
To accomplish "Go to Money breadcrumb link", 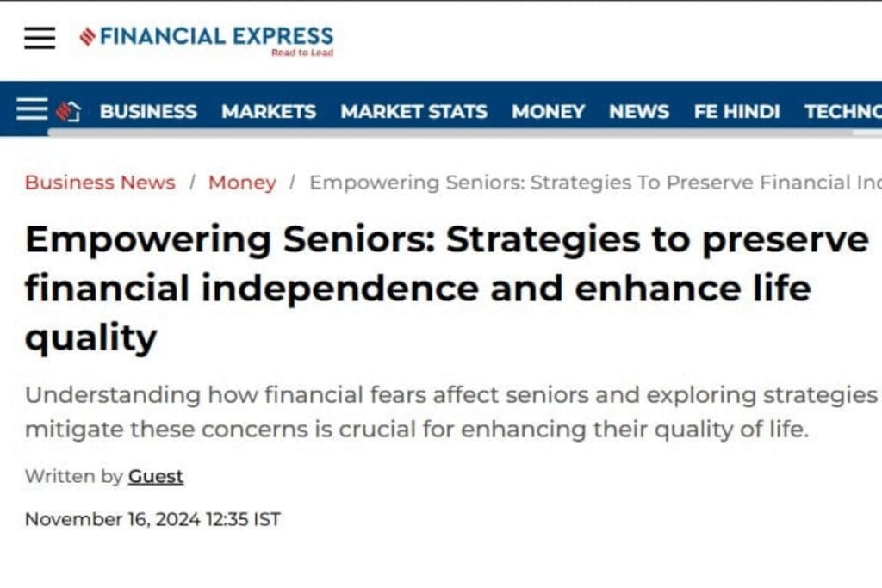I will (x=242, y=183).
